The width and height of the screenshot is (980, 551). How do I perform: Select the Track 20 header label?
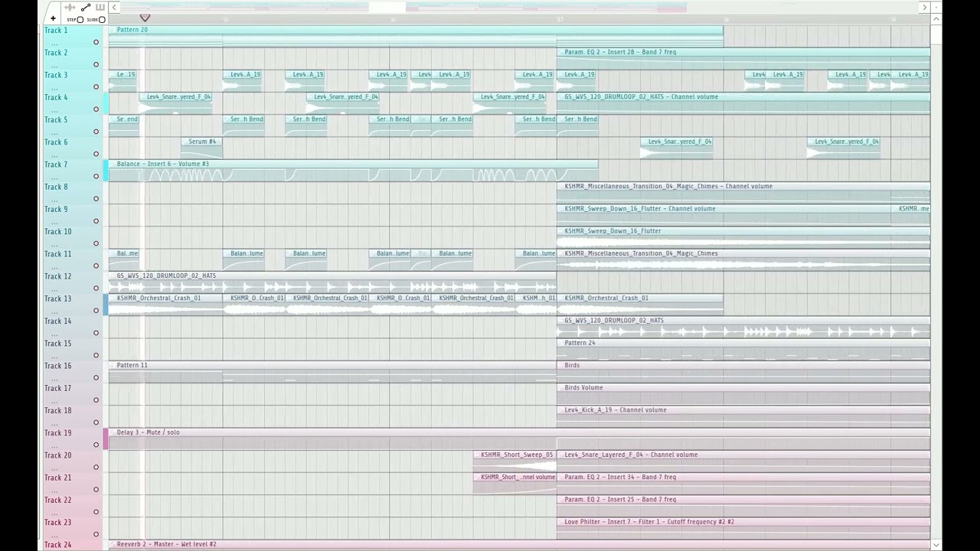57,455
